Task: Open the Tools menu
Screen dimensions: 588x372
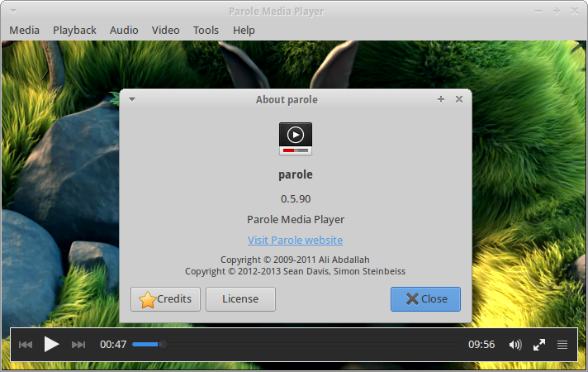Action: coord(206,30)
